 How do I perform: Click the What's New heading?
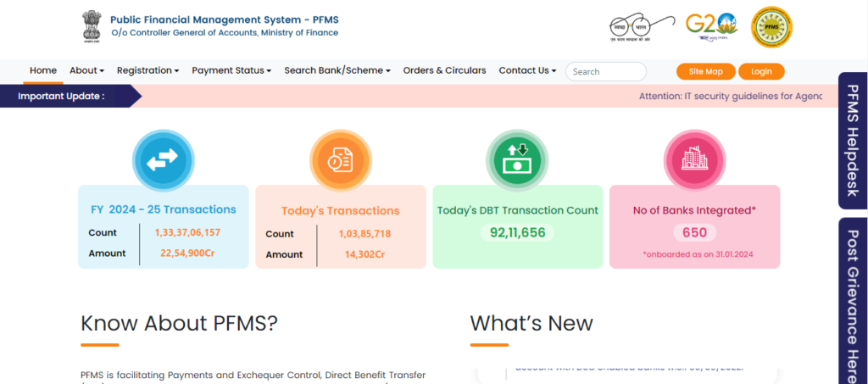531,323
